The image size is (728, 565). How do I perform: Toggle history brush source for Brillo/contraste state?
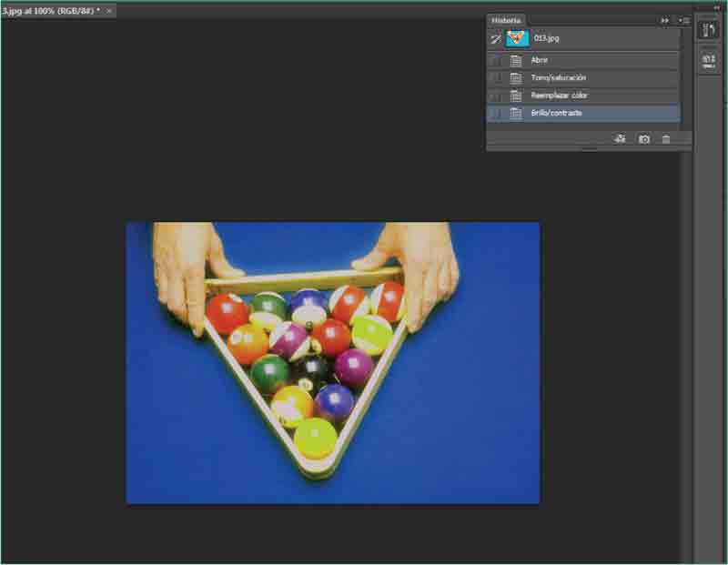click(x=496, y=113)
